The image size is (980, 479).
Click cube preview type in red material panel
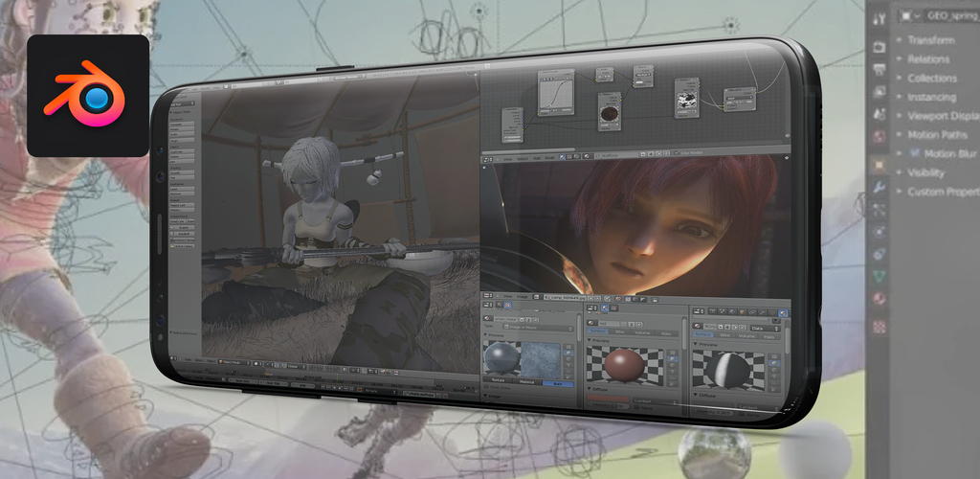click(x=673, y=365)
